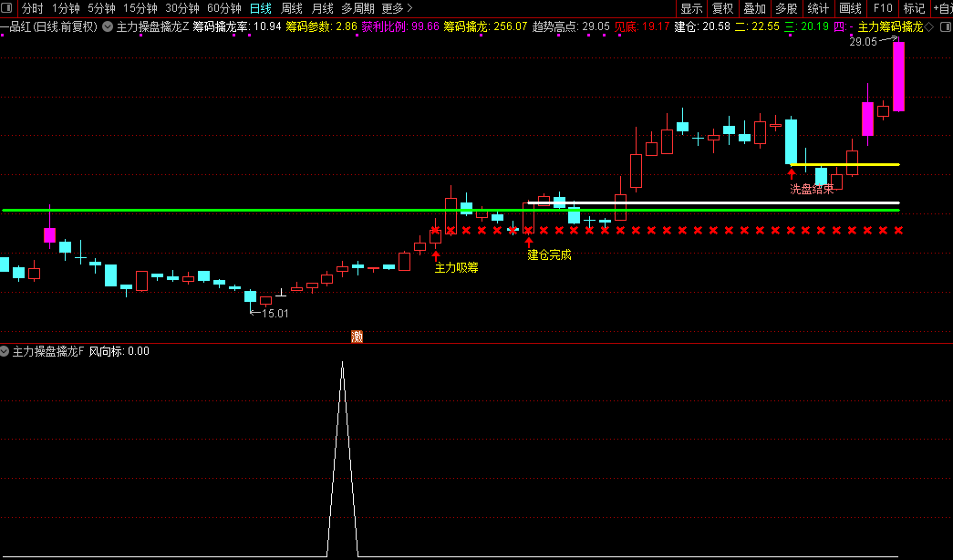The width and height of the screenshot is (953, 560).
Task: Click the stock title 一品红(日线.前复权)
Action: (x=48, y=26)
